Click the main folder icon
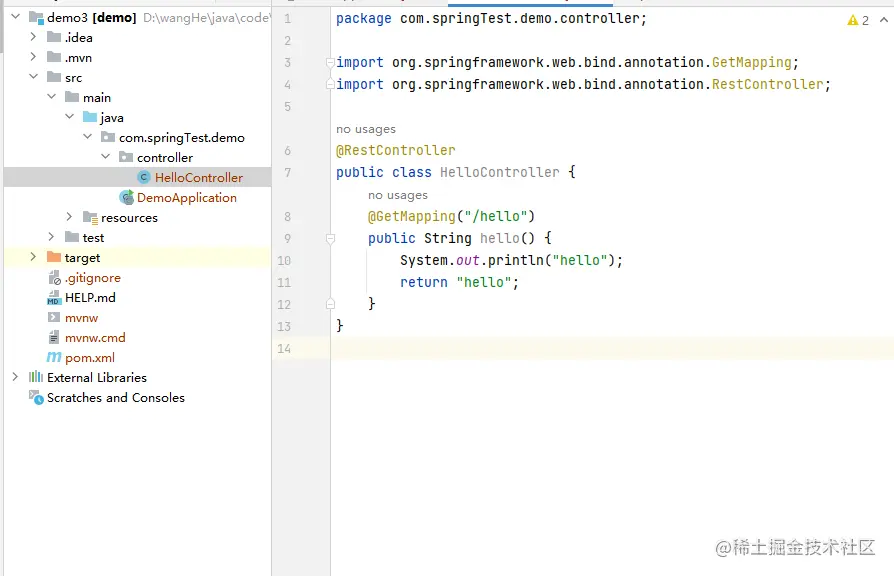 [72, 97]
